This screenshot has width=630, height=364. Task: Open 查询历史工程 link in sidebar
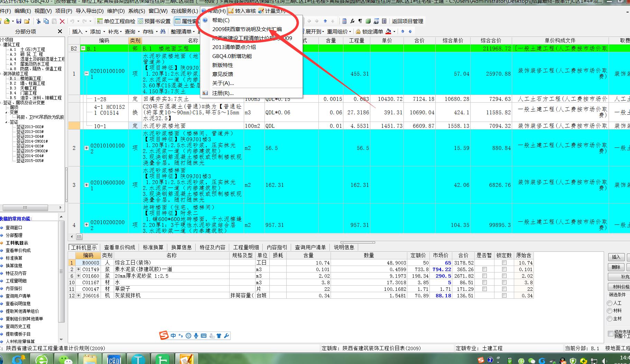[18, 326]
